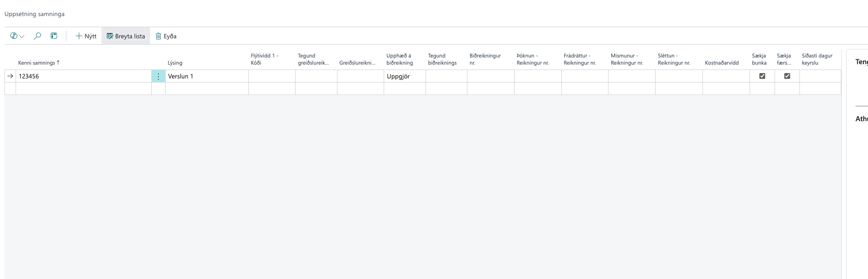Expand the chevron next to Copilot

point(22,37)
